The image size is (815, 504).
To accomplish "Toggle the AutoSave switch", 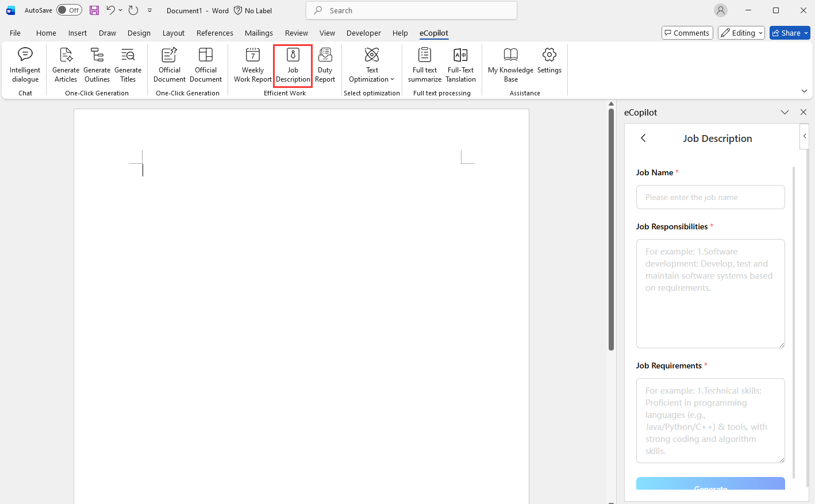I will tap(69, 10).
